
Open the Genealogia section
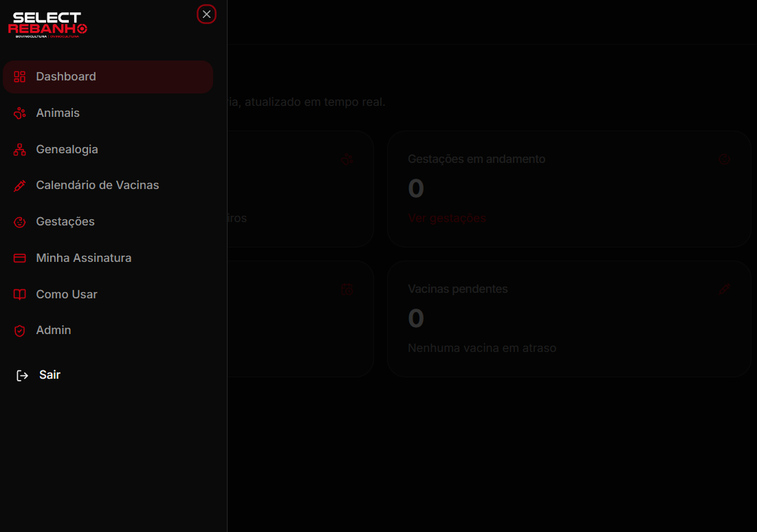coord(108,150)
